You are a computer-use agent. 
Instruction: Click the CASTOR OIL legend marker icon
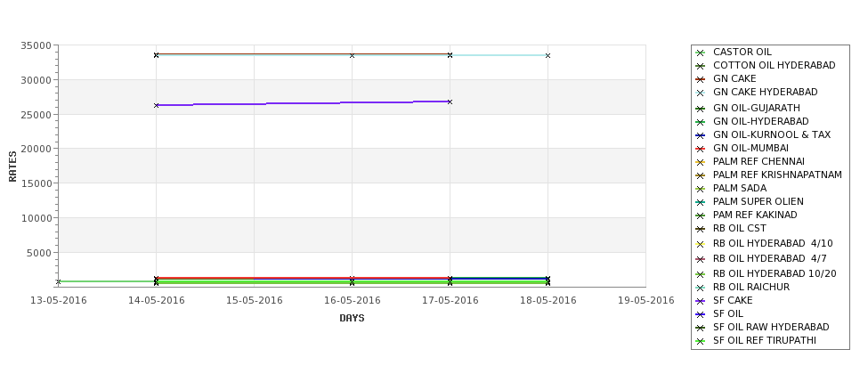pyautogui.click(x=701, y=53)
